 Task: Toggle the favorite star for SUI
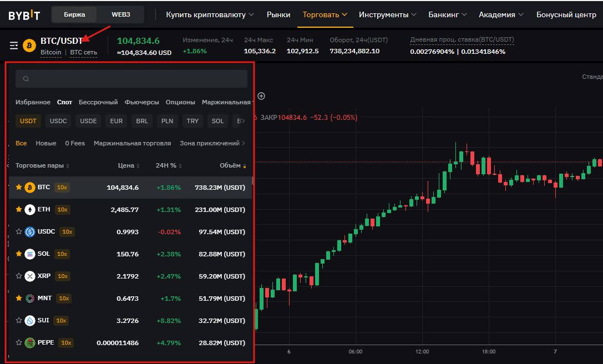[x=19, y=321]
